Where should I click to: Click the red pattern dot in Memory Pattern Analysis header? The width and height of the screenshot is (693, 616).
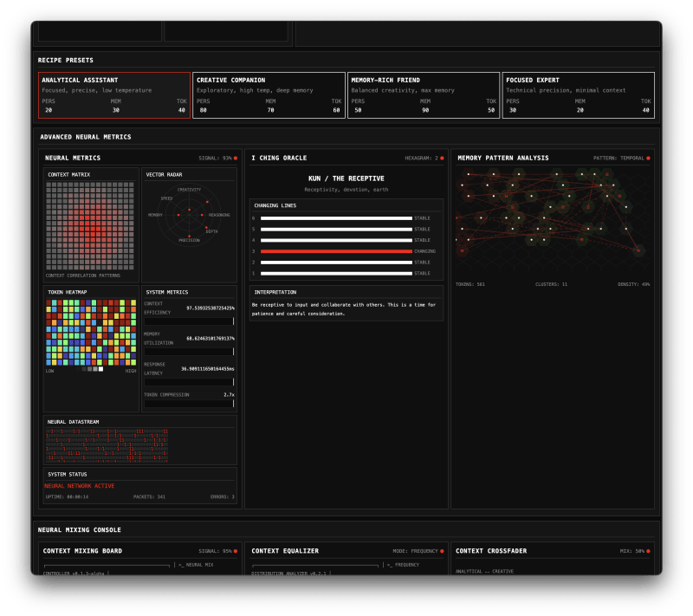coord(648,159)
